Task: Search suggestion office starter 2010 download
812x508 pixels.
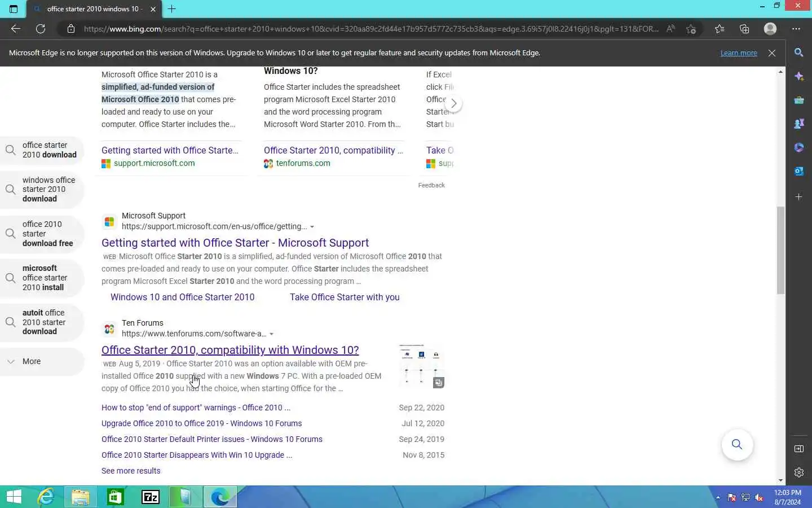Action: pyautogui.click(x=42, y=150)
